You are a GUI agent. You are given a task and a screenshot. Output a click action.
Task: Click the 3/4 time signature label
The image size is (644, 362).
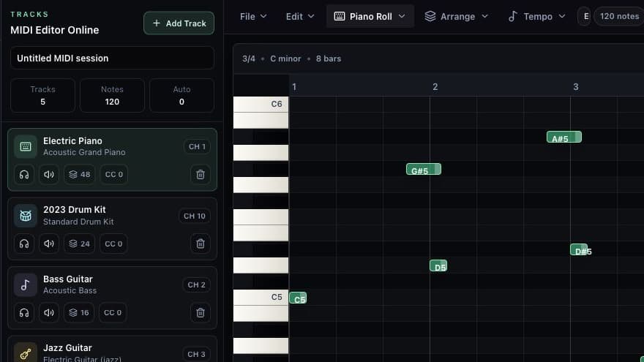coord(249,59)
